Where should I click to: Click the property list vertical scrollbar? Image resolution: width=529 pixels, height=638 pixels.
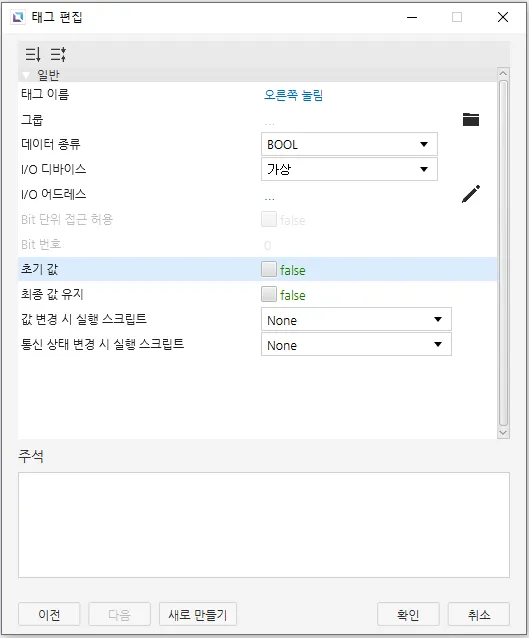tap(503, 253)
